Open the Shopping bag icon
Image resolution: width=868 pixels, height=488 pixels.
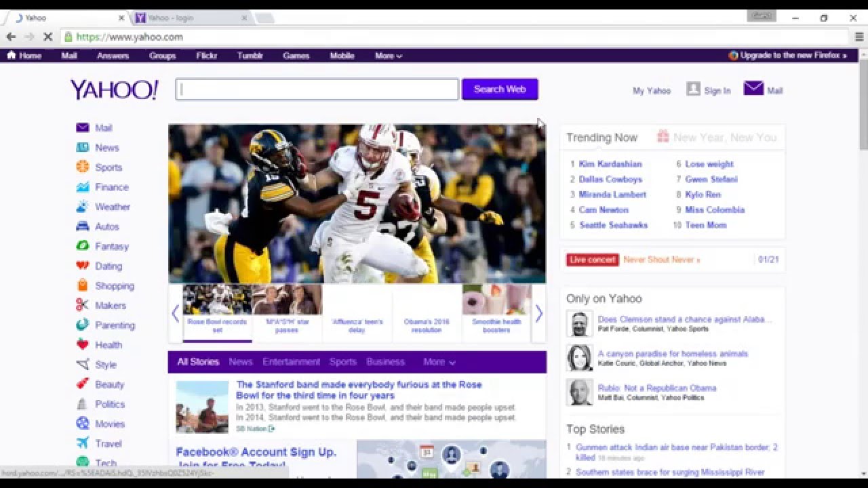[x=83, y=285]
